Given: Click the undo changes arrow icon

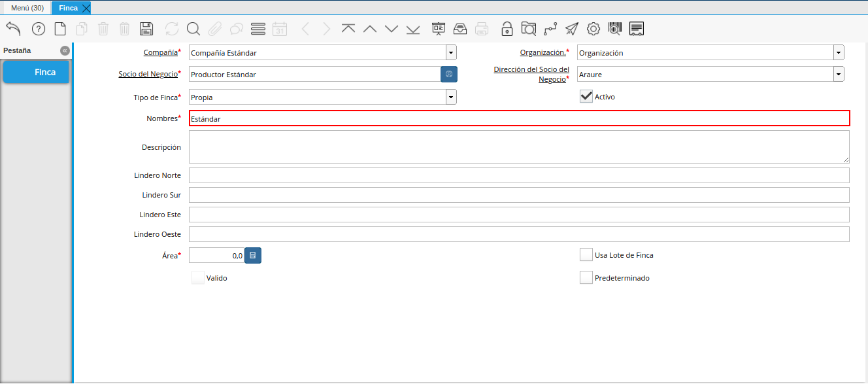Looking at the screenshot, I should click(14, 29).
